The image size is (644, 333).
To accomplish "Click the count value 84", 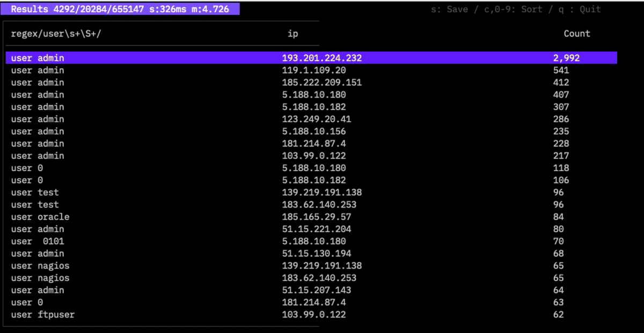I will tap(559, 217).
